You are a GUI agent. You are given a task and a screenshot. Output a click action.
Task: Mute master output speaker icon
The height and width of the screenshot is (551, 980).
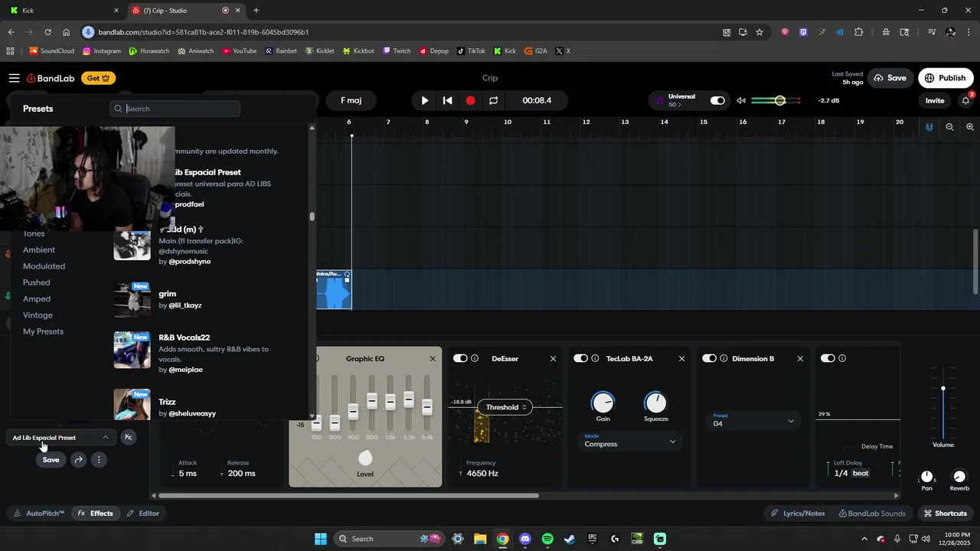[741, 100]
